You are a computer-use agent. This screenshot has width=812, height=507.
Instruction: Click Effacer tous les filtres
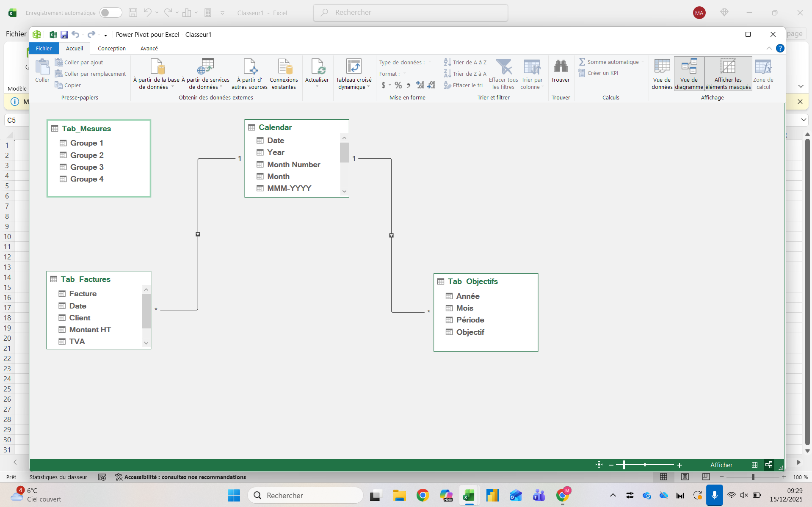click(503, 74)
